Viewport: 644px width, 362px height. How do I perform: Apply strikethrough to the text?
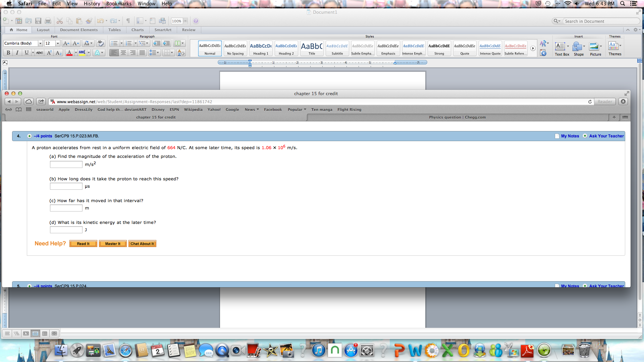point(40,53)
